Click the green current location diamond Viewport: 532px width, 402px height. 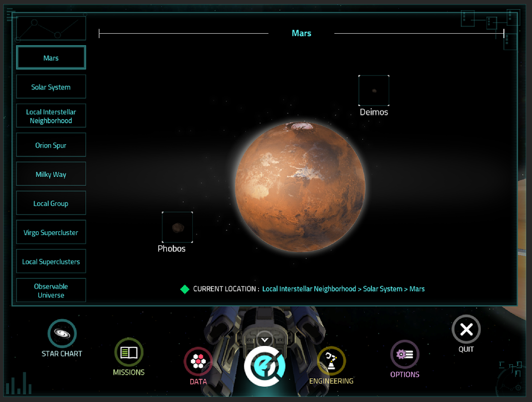pos(185,289)
